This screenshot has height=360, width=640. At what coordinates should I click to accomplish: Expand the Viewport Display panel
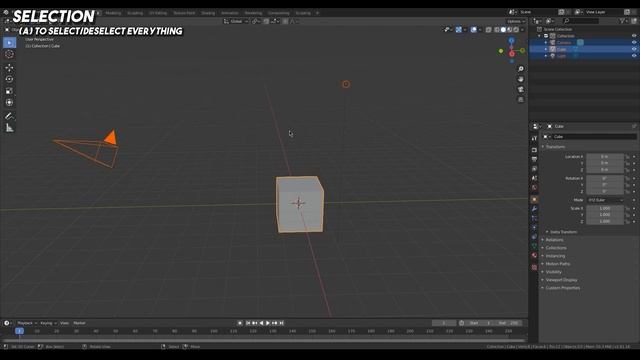[560, 280]
